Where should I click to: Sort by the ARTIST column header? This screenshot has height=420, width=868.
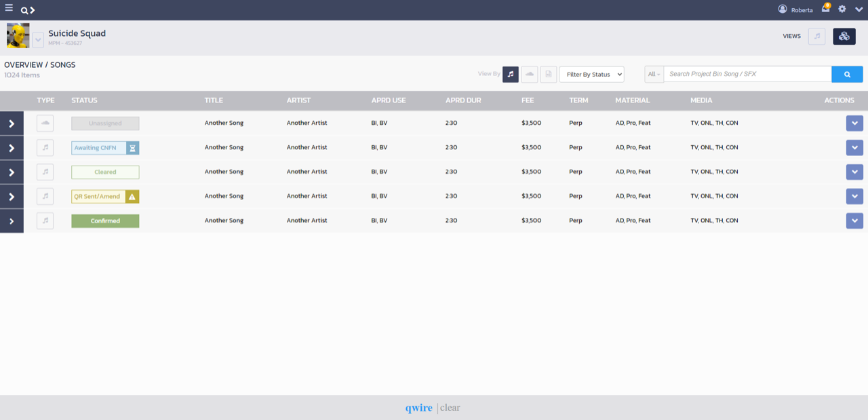[x=298, y=100]
